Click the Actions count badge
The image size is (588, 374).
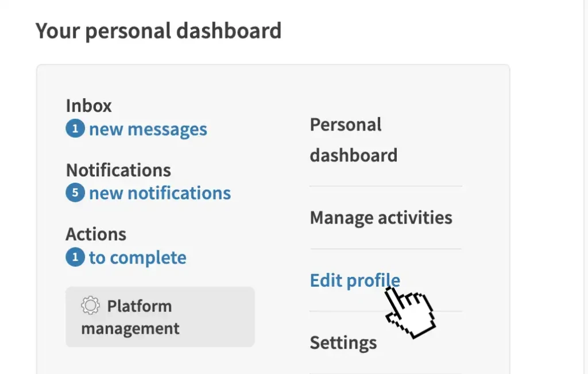tap(75, 258)
